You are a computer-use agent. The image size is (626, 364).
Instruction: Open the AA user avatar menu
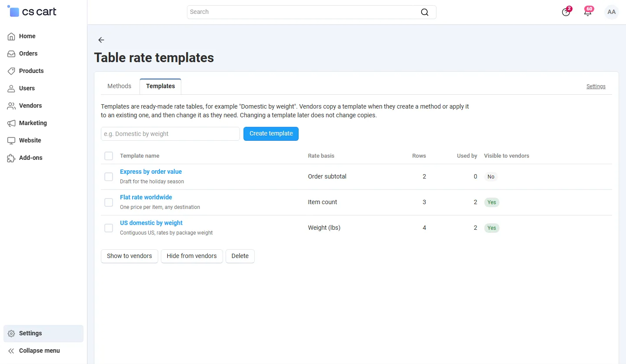tap(612, 12)
